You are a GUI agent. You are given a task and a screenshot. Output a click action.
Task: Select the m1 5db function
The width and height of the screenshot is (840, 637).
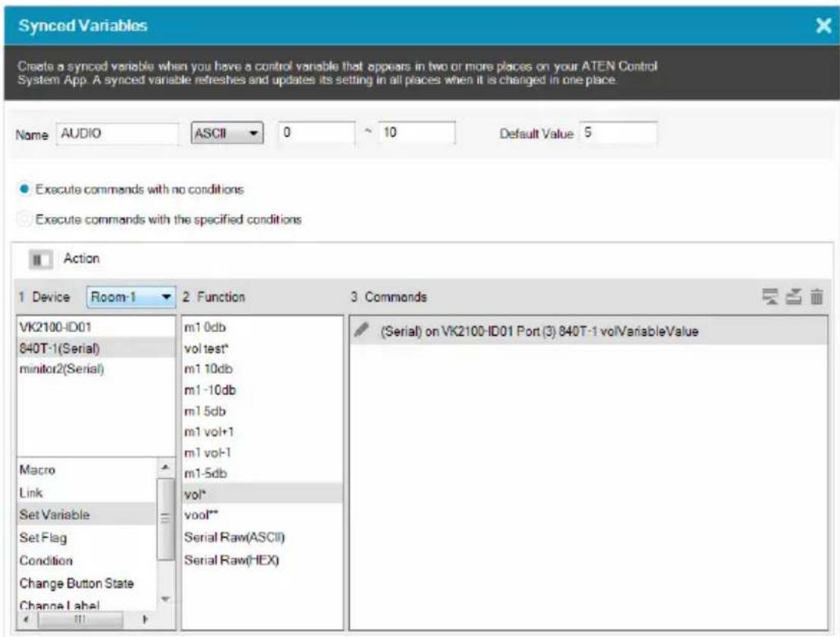[262, 412]
